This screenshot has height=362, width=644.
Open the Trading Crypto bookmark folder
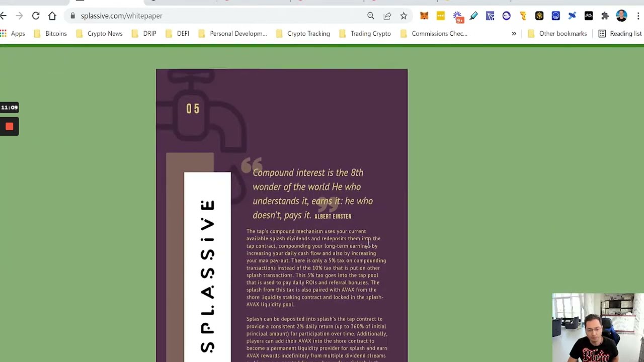pyautogui.click(x=365, y=34)
